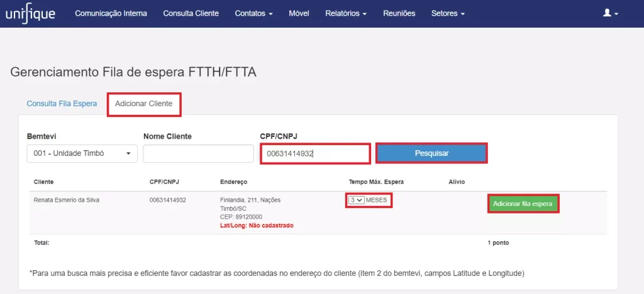The width and height of the screenshot is (644, 294).
Task: Go to Consulta Cliente page
Action: pyautogui.click(x=191, y=14)
